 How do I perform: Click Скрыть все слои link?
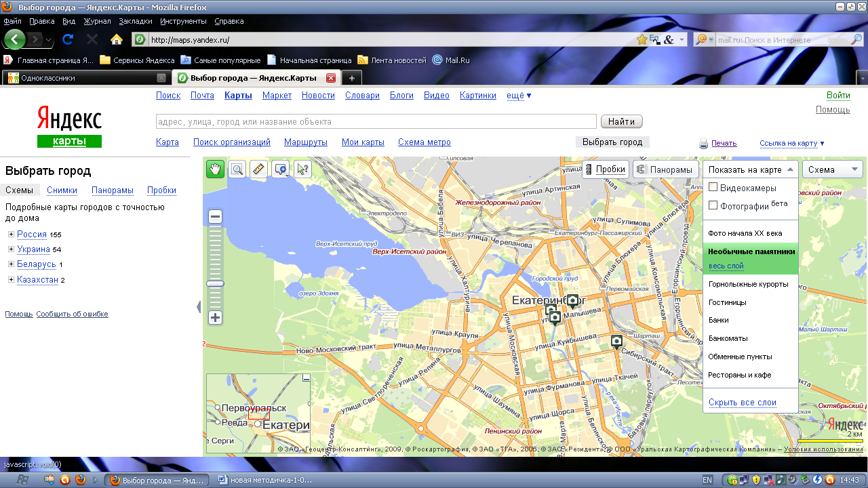[743, 403]
